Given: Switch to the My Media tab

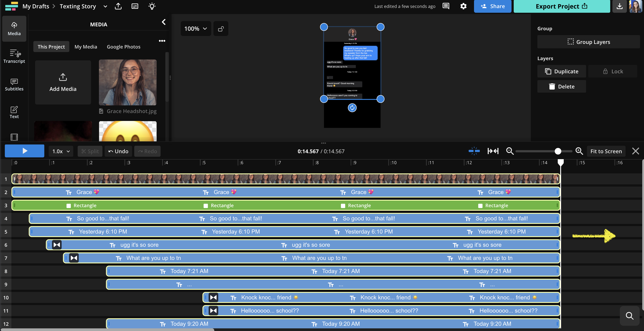Looking at the screenshot, I should [86, 47].
